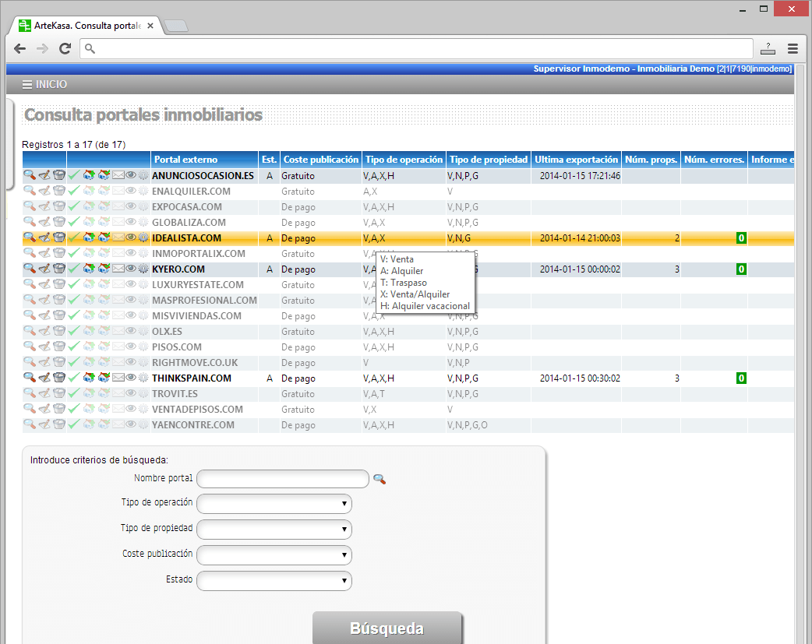Click the house-with-checkmark icon for IDEALISTA.COM
Image resolution: width=812 pixels, height=644 pixels.
pos(104,238)
